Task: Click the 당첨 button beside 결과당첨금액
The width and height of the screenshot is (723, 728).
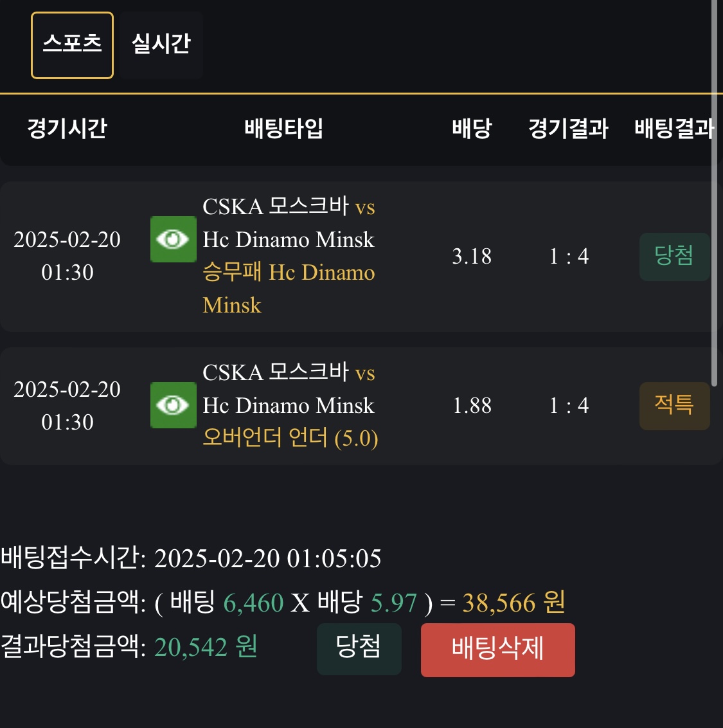Action: pos(359,648)
